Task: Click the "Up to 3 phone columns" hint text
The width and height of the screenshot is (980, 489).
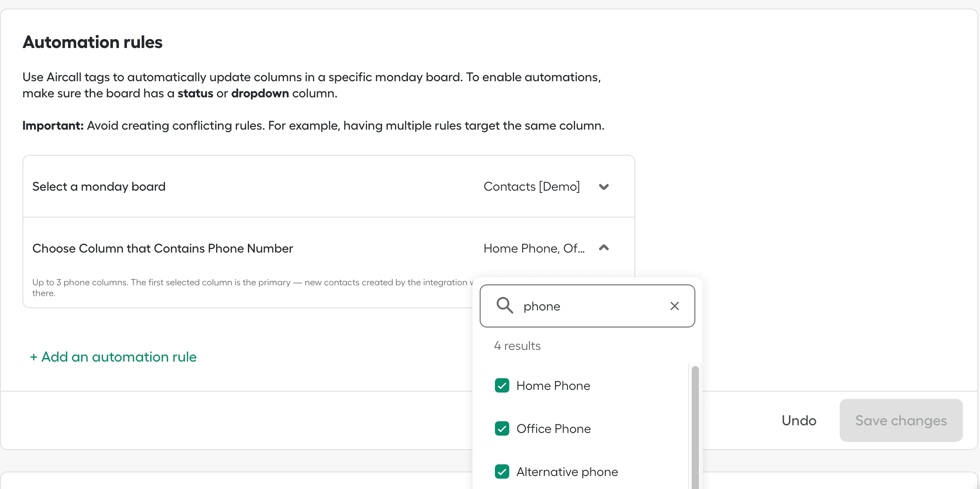Action: (x=253, y=288)
